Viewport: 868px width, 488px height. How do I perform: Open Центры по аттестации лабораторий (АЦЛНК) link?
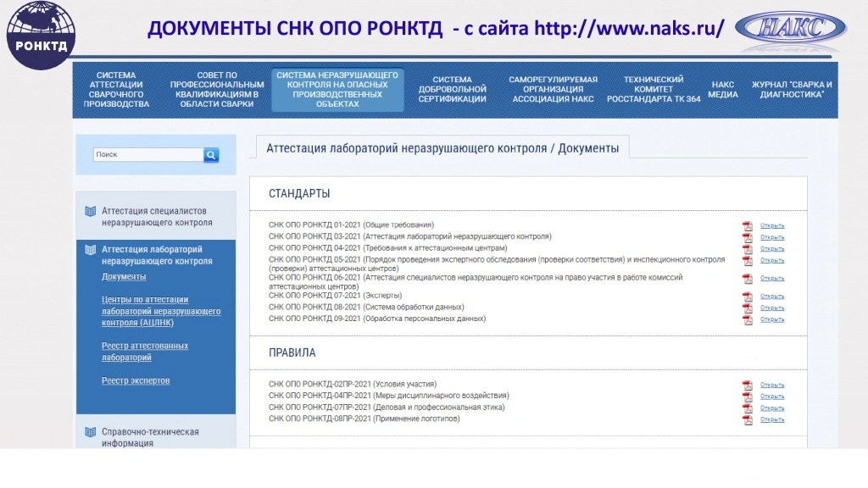pyautogui.click(x=161, y=311)
